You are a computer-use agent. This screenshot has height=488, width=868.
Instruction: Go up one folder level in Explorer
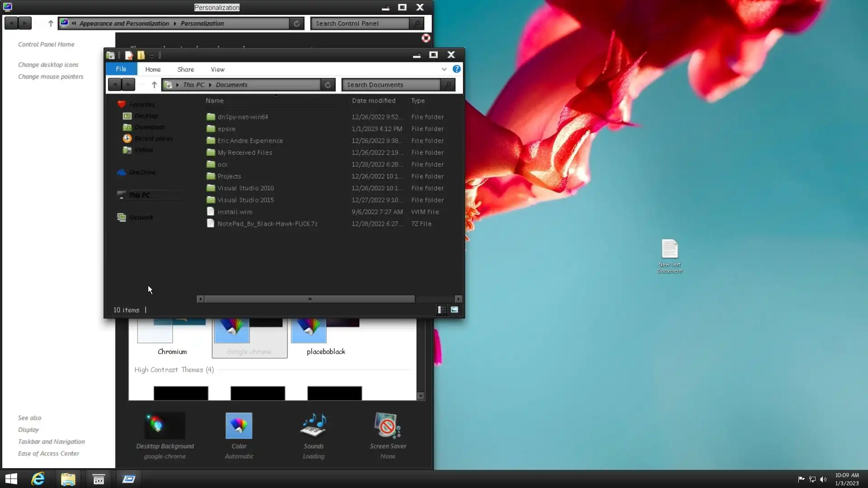(154, 85)
